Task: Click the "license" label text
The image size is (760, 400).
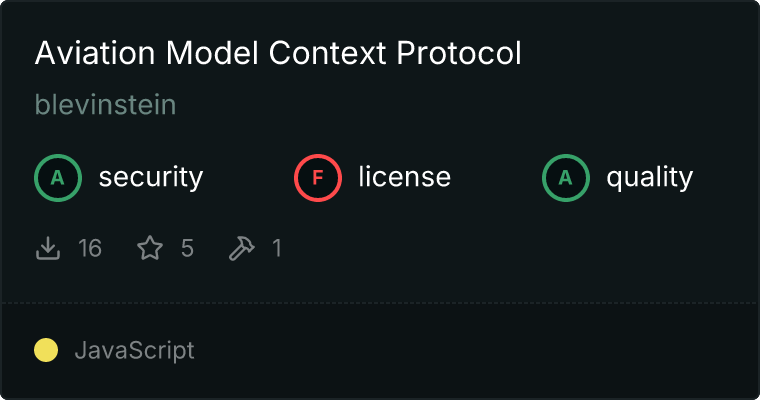Action: coord(404,178)
